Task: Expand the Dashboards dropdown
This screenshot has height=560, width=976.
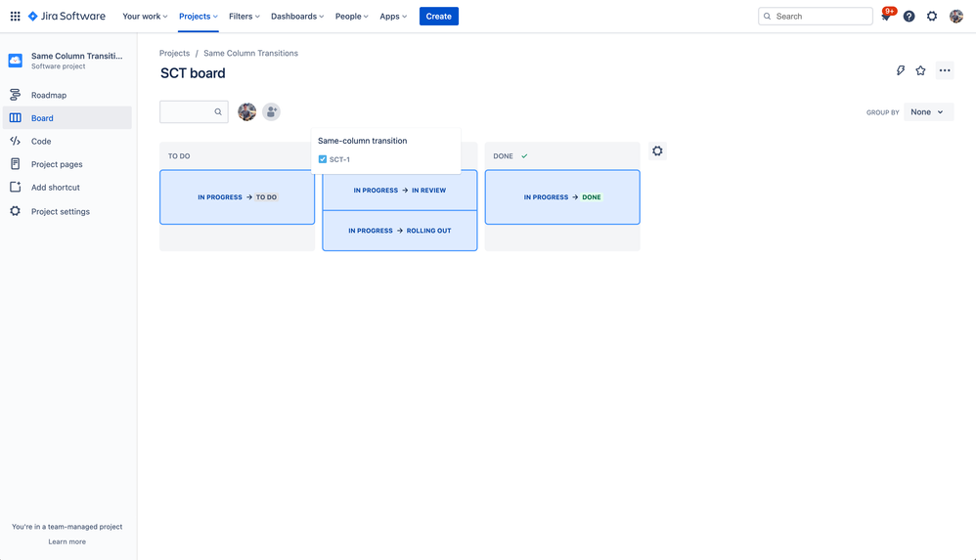Action: coord(297,17)
